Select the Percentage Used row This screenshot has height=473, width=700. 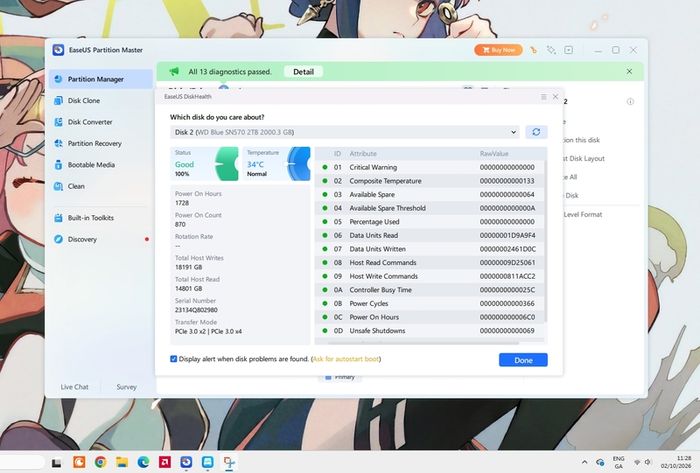click(x=430, y=222)
